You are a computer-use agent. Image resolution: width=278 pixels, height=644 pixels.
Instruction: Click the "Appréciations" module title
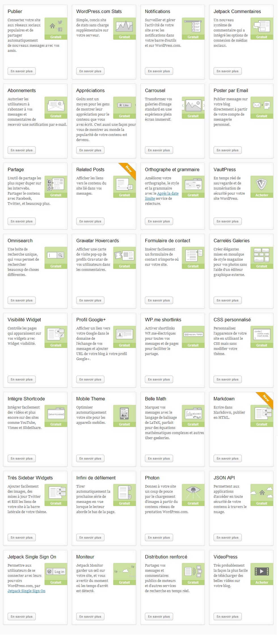coord(90,90)
